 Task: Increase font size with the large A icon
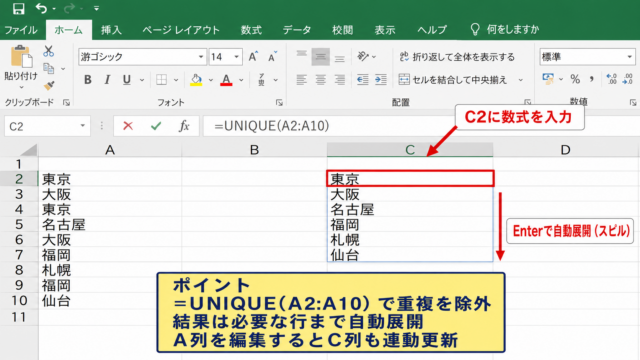click(x=253, y=57)
